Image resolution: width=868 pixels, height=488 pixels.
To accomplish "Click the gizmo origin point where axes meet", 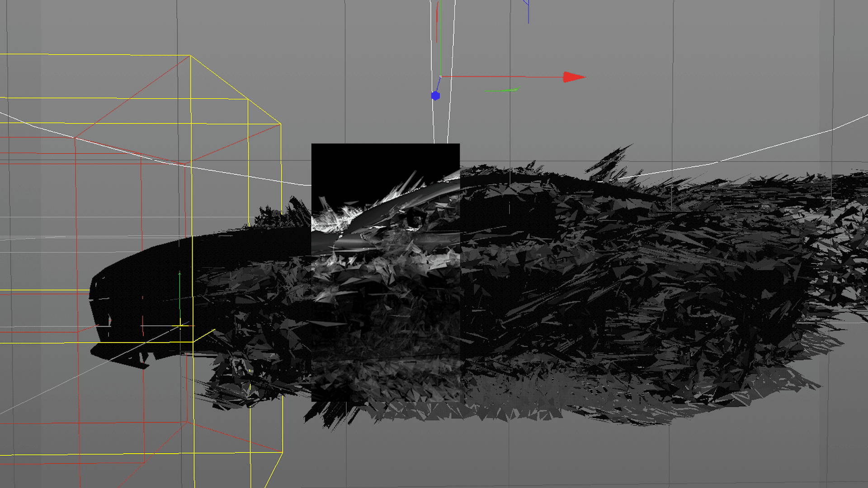I will coord(441,76).
